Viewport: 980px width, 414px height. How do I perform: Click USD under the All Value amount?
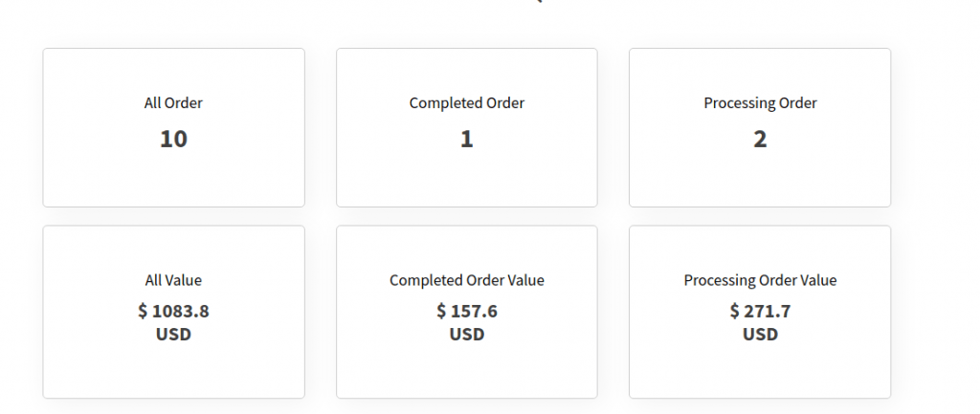pos(173,335)
